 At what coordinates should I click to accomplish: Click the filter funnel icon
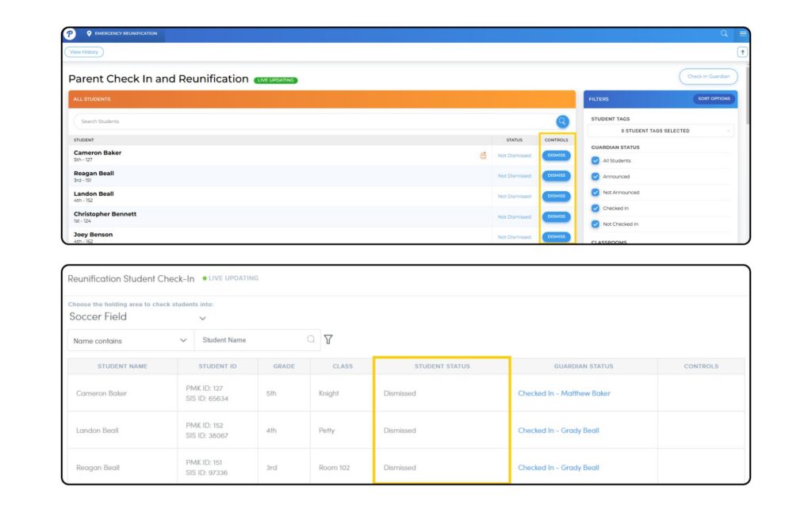pos(328,339)
